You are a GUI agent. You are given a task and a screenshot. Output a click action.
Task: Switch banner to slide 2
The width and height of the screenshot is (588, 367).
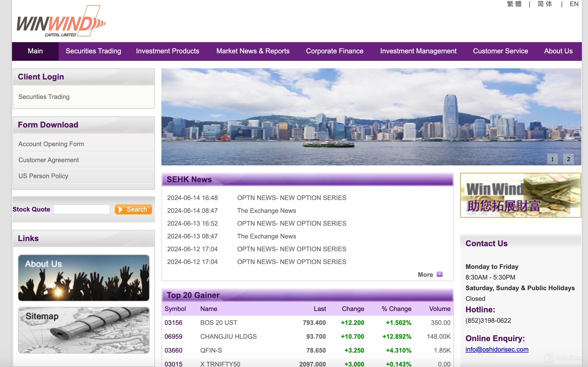(568, 159)
